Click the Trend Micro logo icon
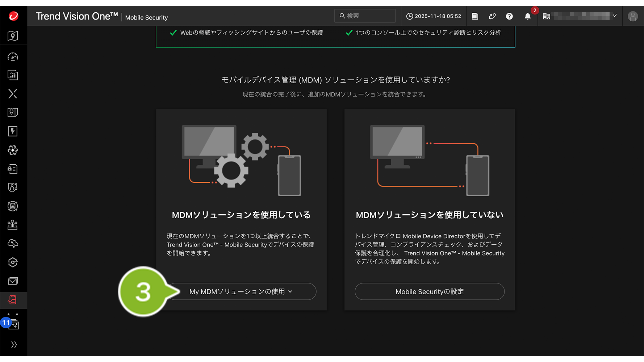 [x=13, y=16]
